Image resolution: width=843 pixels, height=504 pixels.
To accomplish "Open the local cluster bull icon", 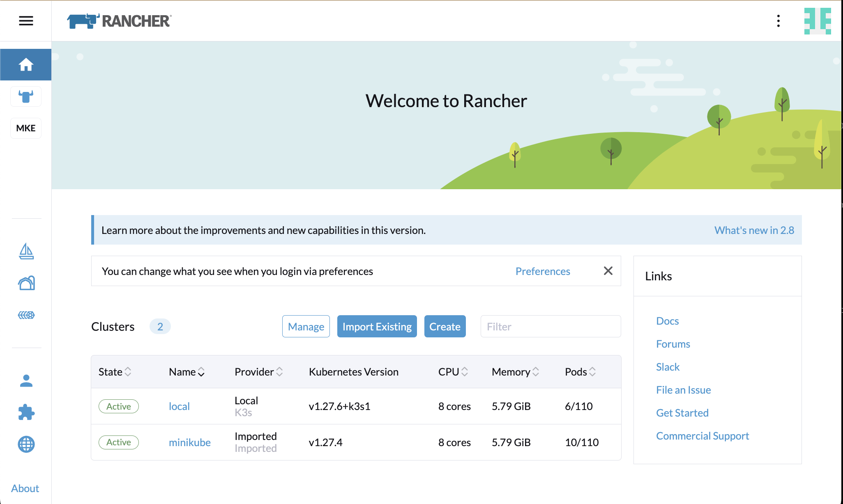I will pyautogui.click(x=26, y=96).
